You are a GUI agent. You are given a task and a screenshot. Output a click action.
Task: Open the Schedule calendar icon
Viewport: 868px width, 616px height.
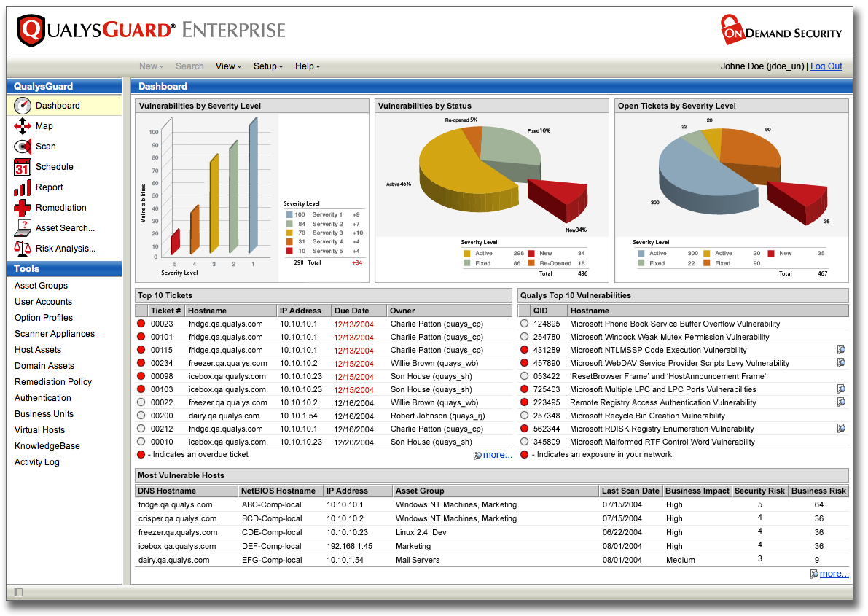tap(23, 167)
